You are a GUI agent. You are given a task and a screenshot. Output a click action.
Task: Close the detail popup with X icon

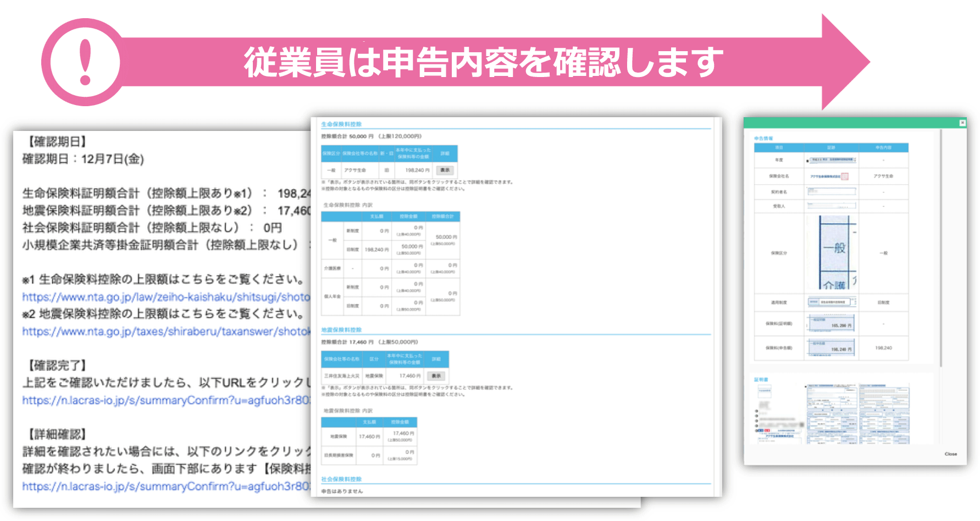coord(962,123)
